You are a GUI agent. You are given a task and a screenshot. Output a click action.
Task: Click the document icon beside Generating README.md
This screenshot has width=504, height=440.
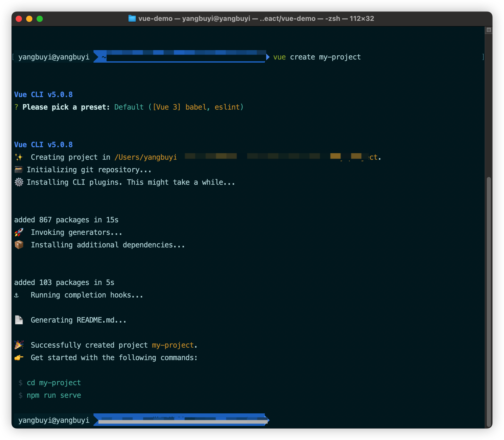pos(19,320)
